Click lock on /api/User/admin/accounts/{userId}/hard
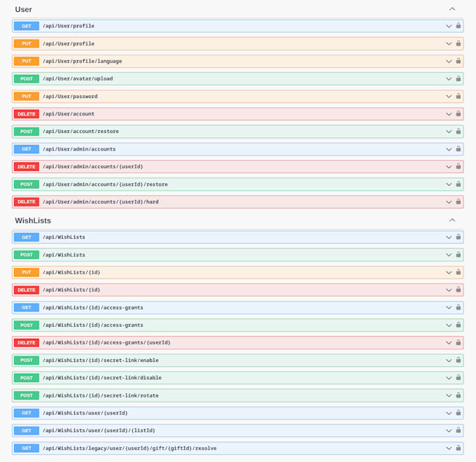 (x=458, y=202)
